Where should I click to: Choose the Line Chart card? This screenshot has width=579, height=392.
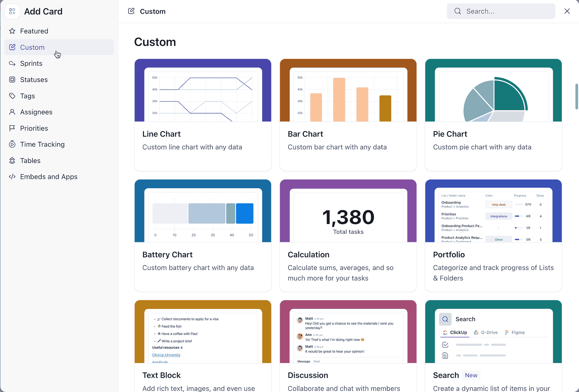(x=202, y=115)
